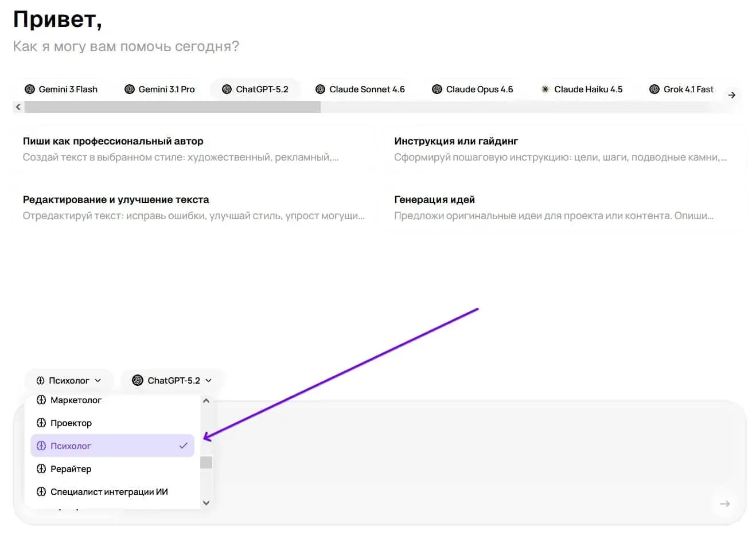Viewport: 756px width, 535px height.
Task: Choose Рерайтер from the role list
Action: (112, 468)
